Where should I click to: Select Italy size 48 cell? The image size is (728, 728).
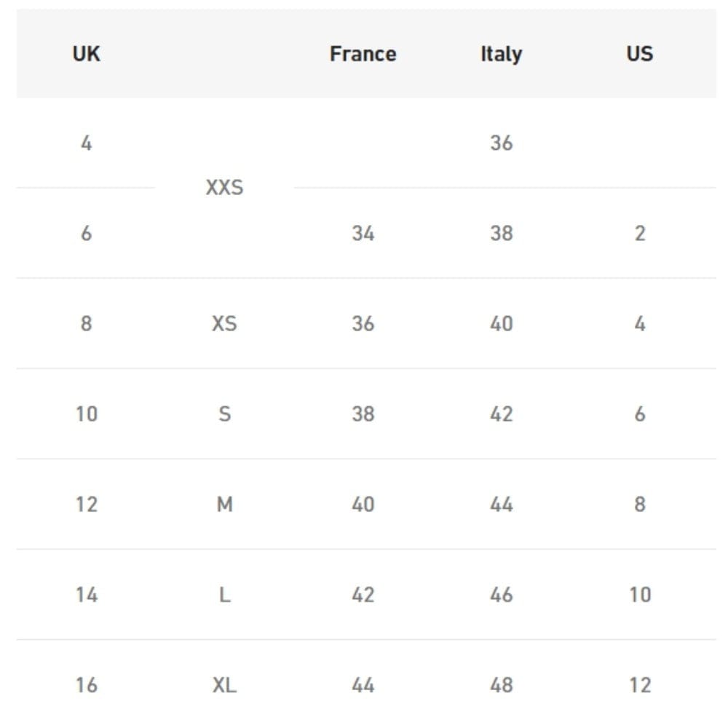501,685
